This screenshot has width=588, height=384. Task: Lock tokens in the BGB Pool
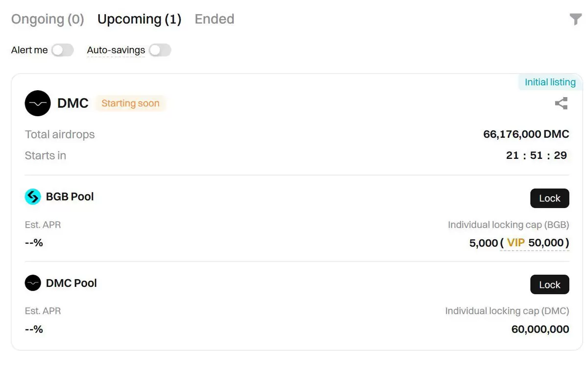pyautogui.click(x=549, y=198)
